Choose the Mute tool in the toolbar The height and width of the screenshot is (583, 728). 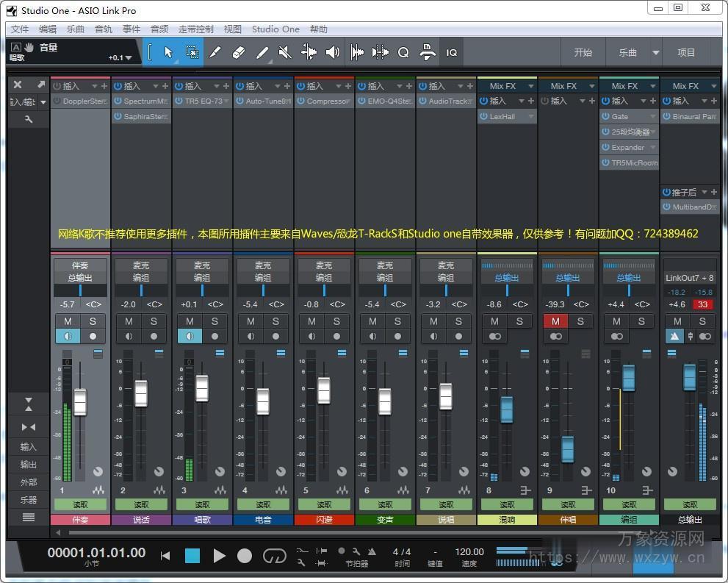(285, 52)
